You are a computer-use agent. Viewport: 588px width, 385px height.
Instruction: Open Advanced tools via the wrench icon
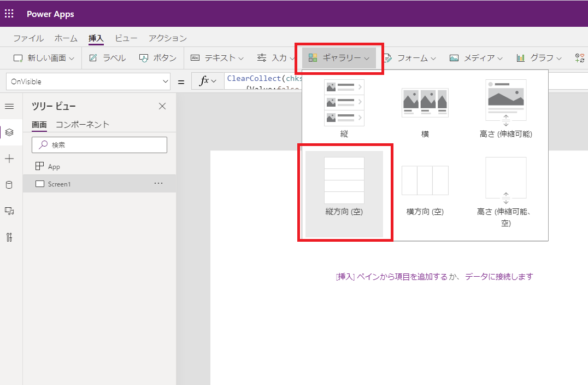[x=10, y=237]
